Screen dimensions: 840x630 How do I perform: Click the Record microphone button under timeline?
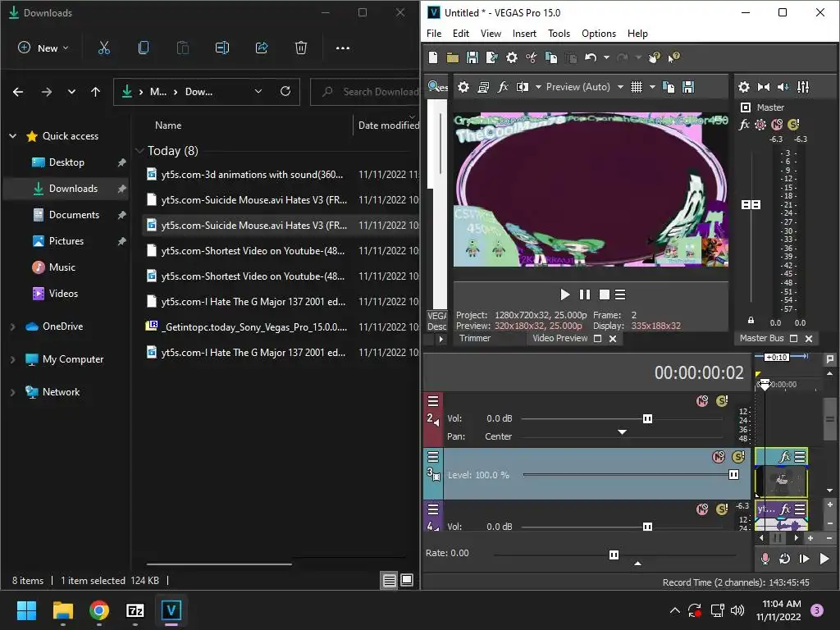[x=765, y=559]
